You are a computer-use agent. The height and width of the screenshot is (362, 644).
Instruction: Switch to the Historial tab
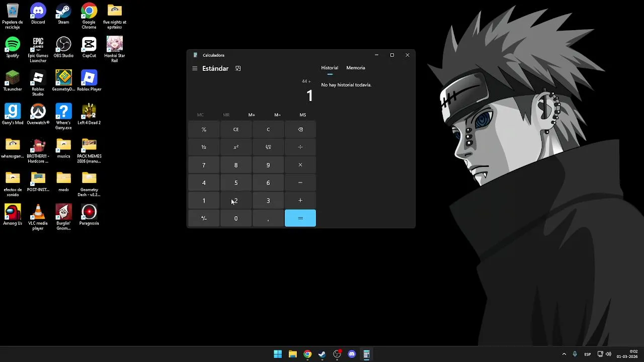click(x=330, y=68)
